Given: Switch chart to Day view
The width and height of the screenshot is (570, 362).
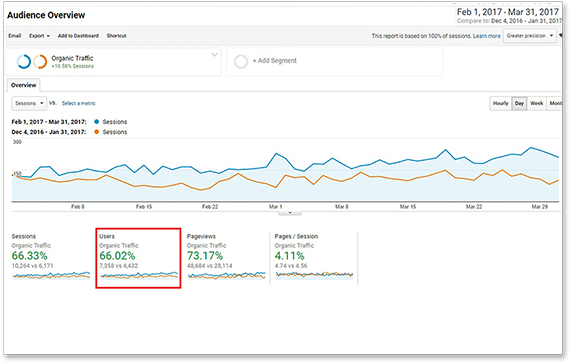Looking at the screenshot, I should click(519, 103).
